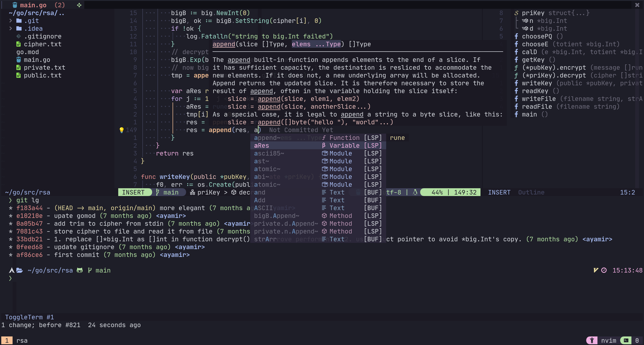Screen dimensions: 644x345
Task: Click the function icon beside choosePQ
Action: pos(516,36)
